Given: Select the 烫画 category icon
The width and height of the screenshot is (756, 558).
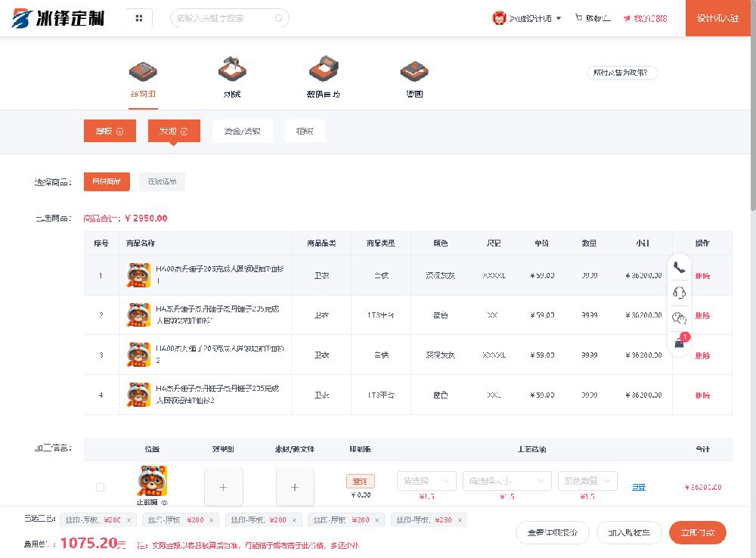Looking at the screenshot, I should click(x=232, y=71).
